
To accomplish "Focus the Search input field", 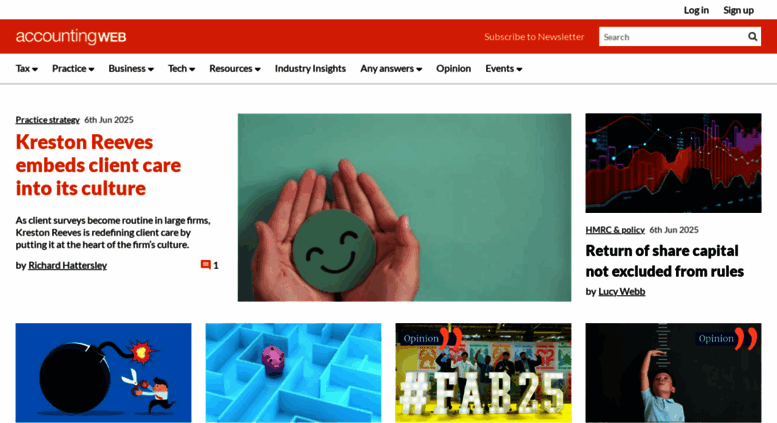I will pos(673,37).
